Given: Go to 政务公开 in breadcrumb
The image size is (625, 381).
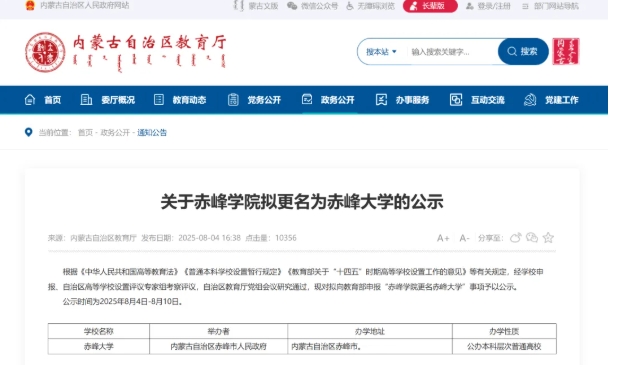Looking at the screenshot, I should click(x=115, y=133).
